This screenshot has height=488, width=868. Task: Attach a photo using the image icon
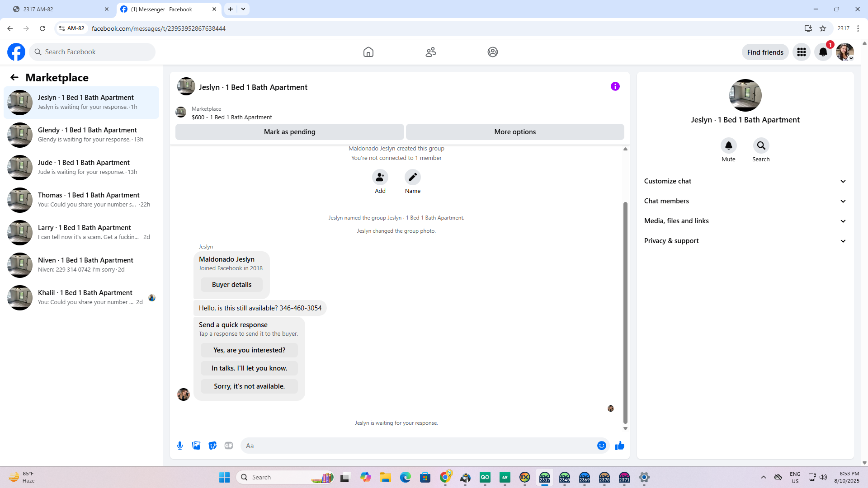click(196, 446)
